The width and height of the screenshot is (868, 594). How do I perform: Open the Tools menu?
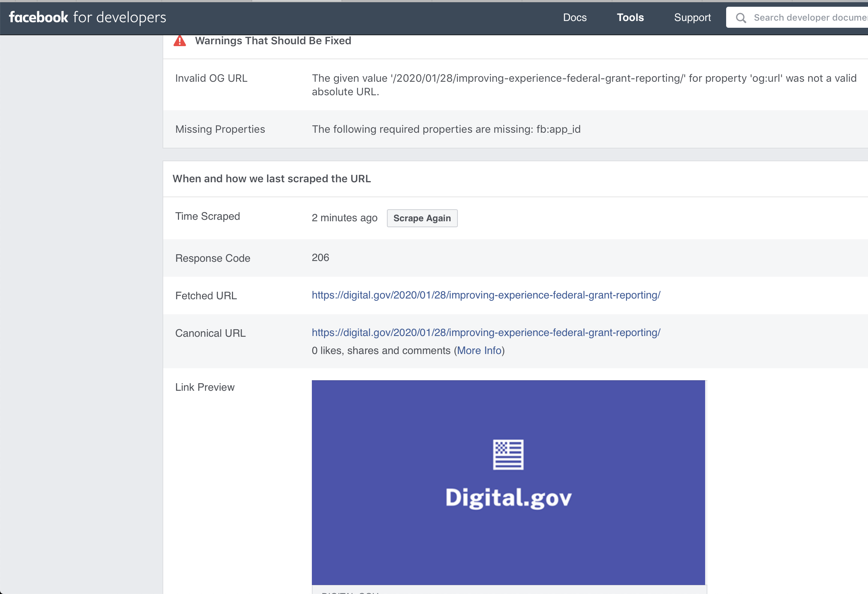[x=630, y=17]
